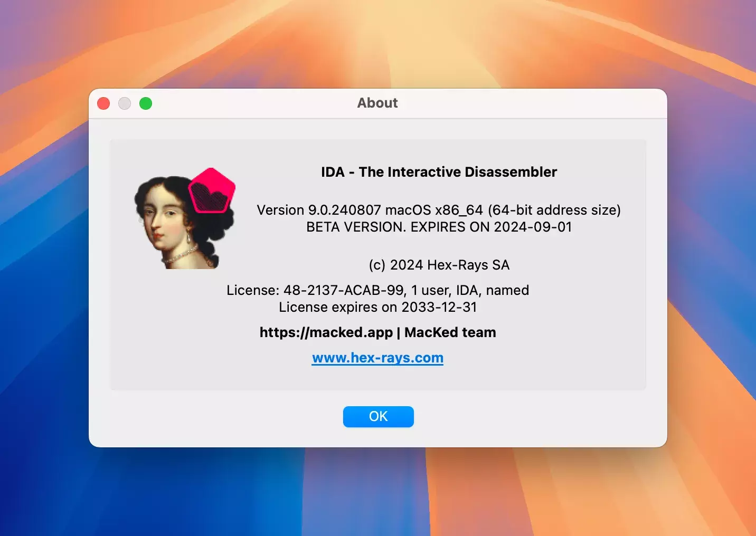Click the "https://macked.app | MacKed team" text
The height and width of the screenshot is (536, 756).
pyautogui.click(x=377, y=332)
